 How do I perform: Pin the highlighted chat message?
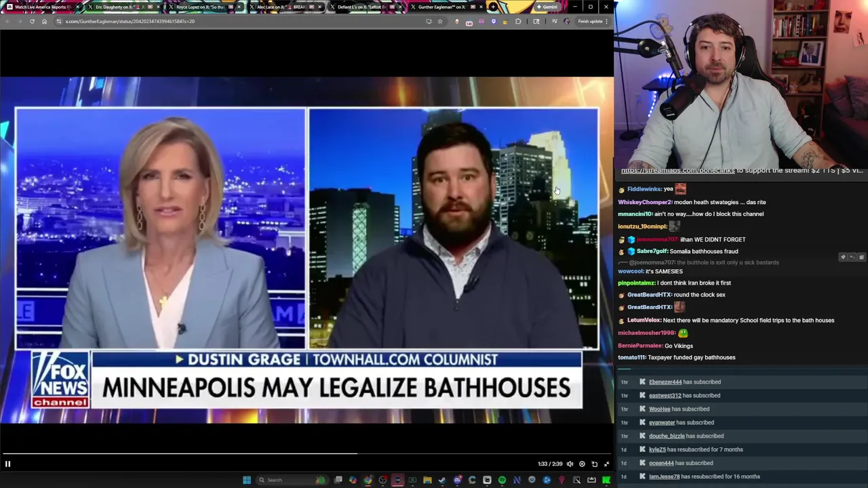click(843, 257)
